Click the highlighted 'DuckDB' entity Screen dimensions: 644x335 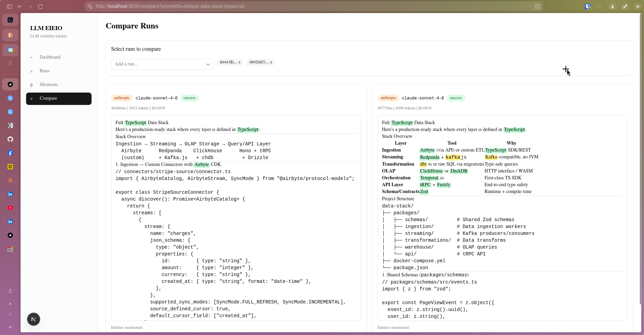[x=458, y=171]
